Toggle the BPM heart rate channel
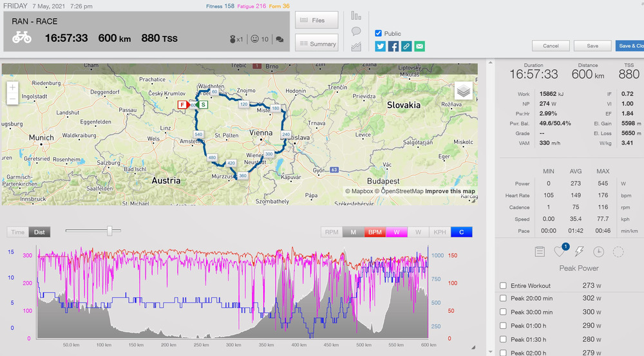Viewport: 644px width, 356px height. click(374, 232)
